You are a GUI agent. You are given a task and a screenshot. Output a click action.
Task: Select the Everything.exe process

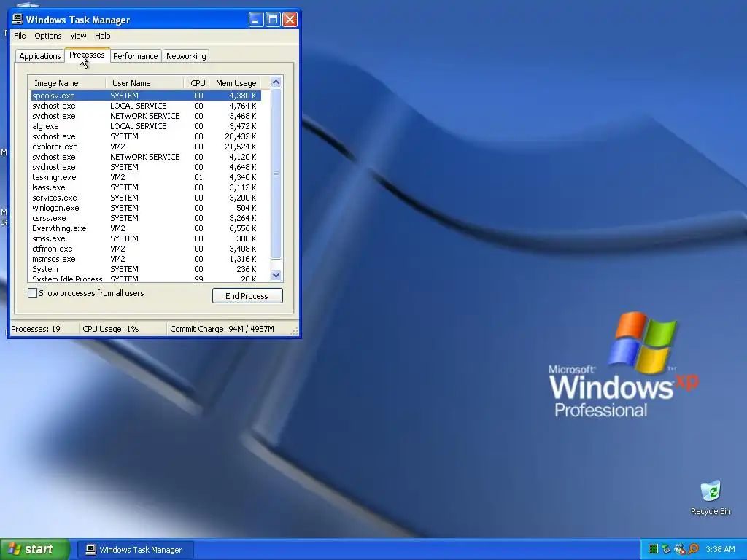(x=146, y=228)
